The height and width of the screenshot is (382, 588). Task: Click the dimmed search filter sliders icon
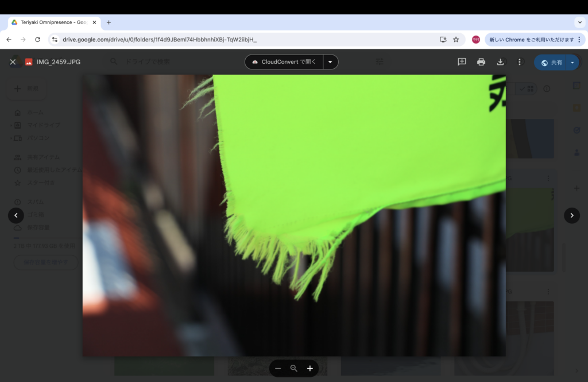(380, 62)
